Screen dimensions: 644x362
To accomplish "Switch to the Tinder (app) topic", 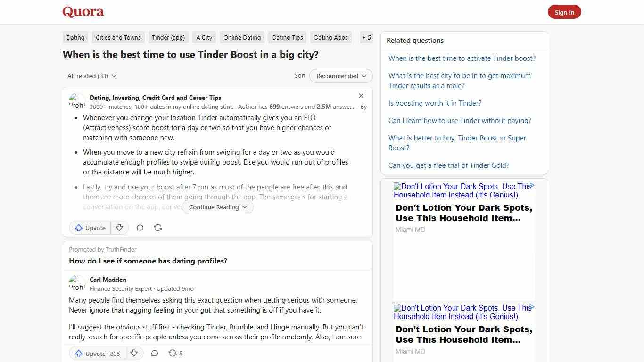I will pyautogui.click(x=168, y=37).
